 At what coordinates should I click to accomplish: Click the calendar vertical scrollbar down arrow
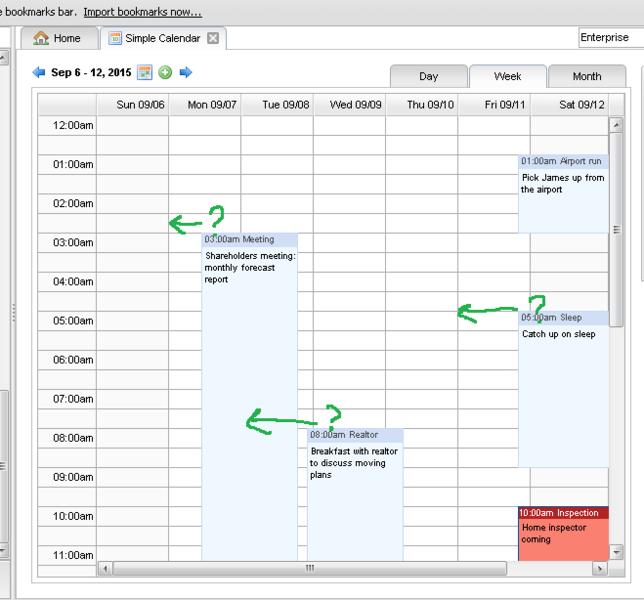(x=615, y=552)
